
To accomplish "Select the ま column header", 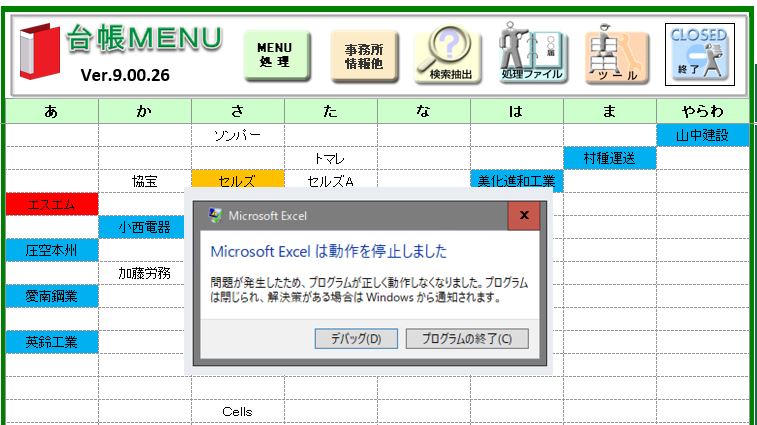I will pyautogui.click(x=610, y=112).
